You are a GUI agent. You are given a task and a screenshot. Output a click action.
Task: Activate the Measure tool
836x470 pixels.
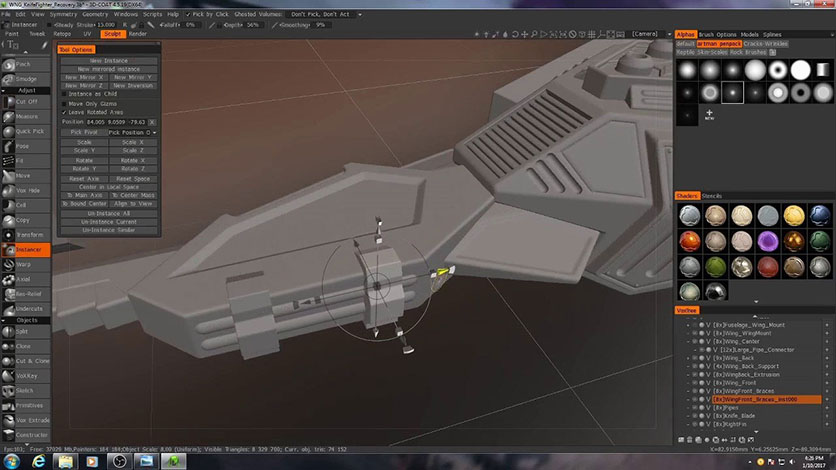click(x=26, y=116)
